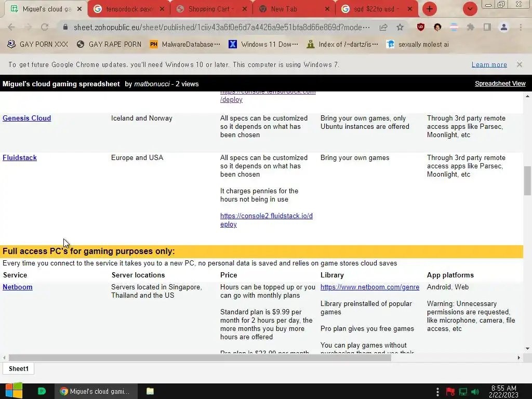Open the Windows 11 Dow… bookmark

(263, 44)
